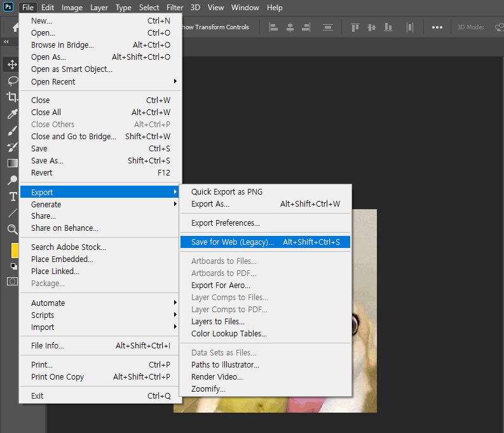Open the Image menu
This screenshot has height=433, width=504.
coord(72,8)
